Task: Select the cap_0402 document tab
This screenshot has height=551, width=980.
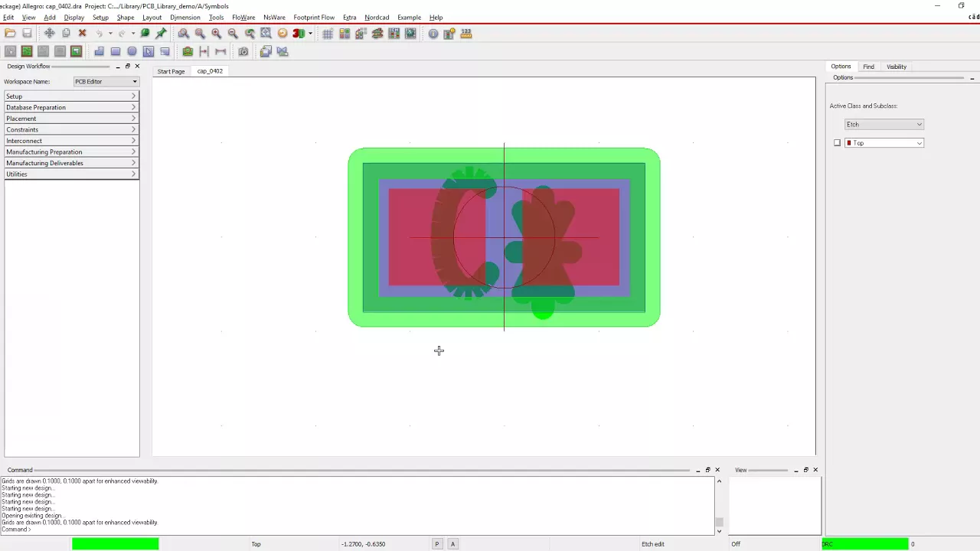Action: (x=210, y=71)
